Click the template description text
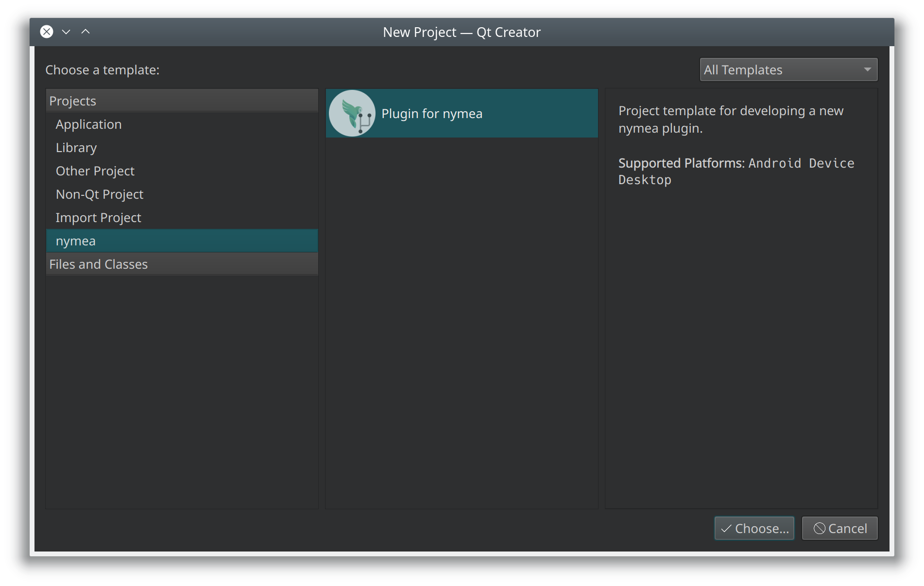 click(x=731, y=120)
